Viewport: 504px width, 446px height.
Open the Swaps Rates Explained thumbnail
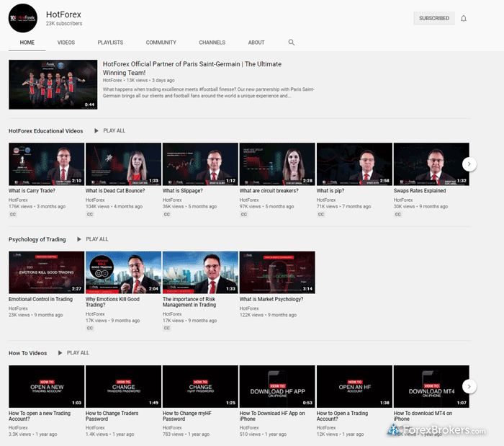(431, 164)
